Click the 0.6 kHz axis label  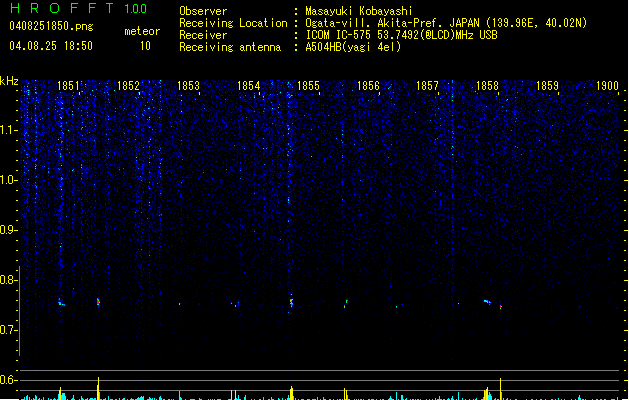pyautogui.click(x=9, y=380)
